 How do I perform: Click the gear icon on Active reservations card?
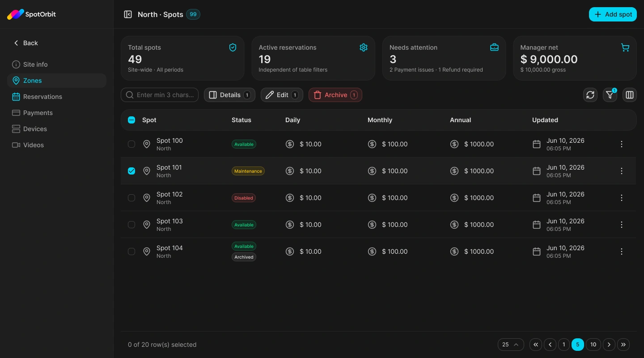pos(364,47)
